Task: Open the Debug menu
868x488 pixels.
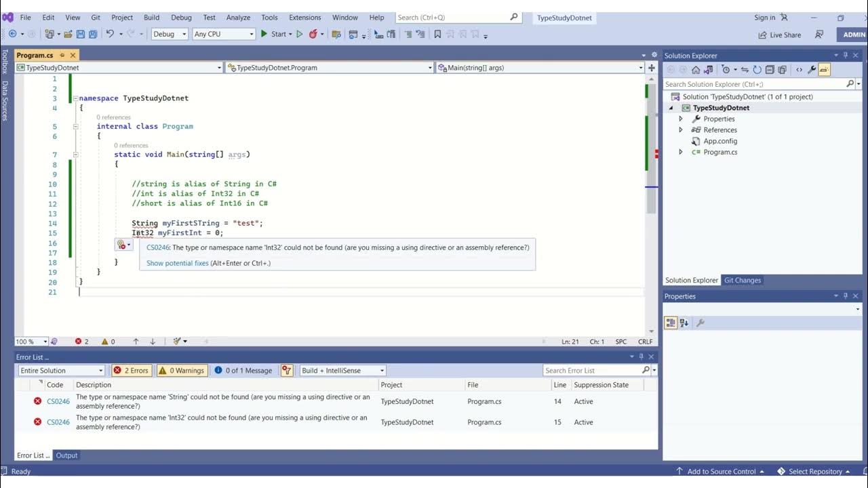Action: tap(181, 18)
